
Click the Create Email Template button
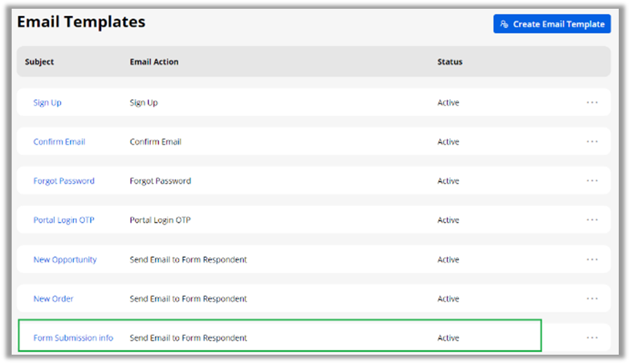[x=552, y=24]
